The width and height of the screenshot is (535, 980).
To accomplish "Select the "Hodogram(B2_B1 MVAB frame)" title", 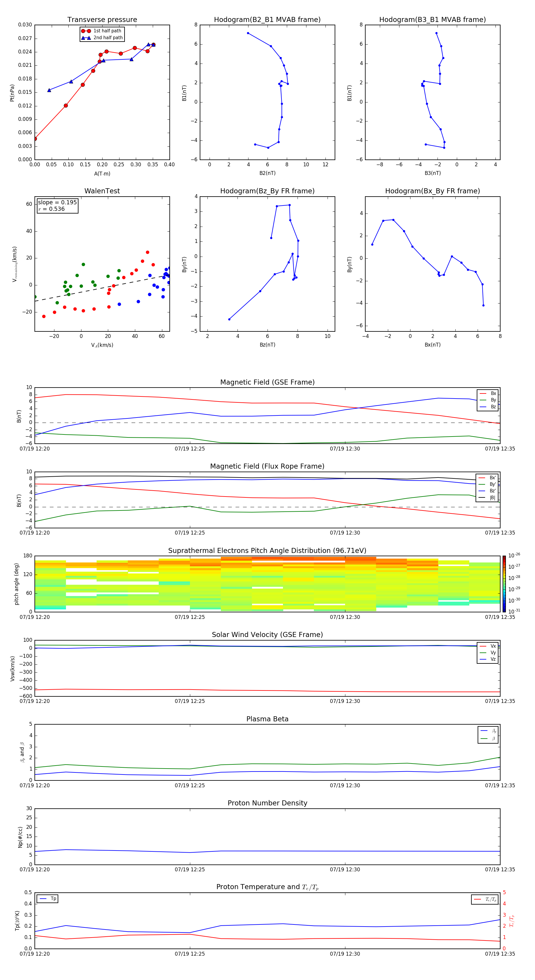I will [267, 20].
